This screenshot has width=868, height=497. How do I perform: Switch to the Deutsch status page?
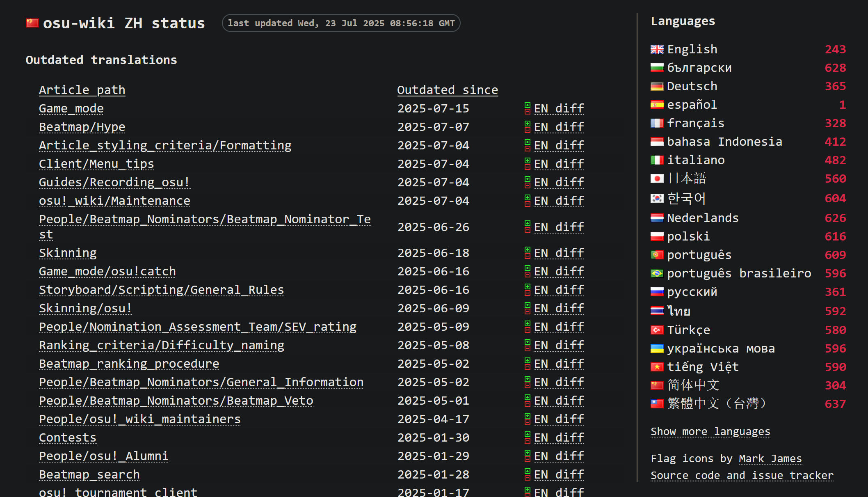pyautogui.click(x=692, y=86)
